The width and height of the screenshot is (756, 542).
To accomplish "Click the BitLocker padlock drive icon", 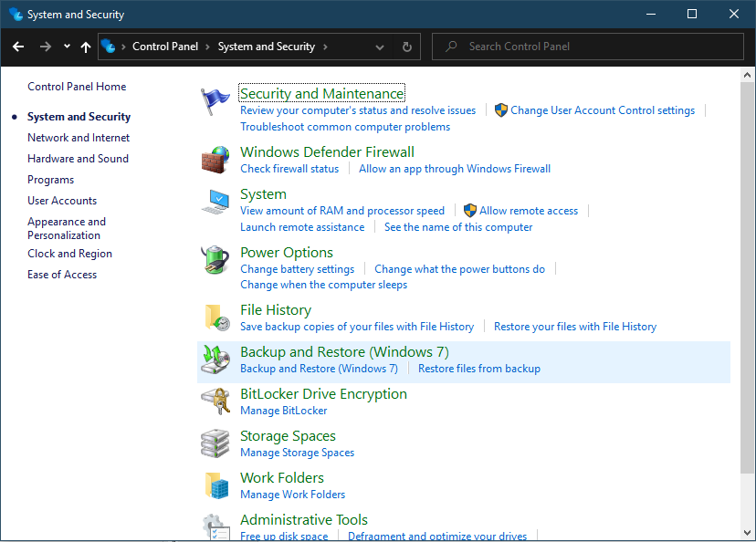I will tap(215, 401).
